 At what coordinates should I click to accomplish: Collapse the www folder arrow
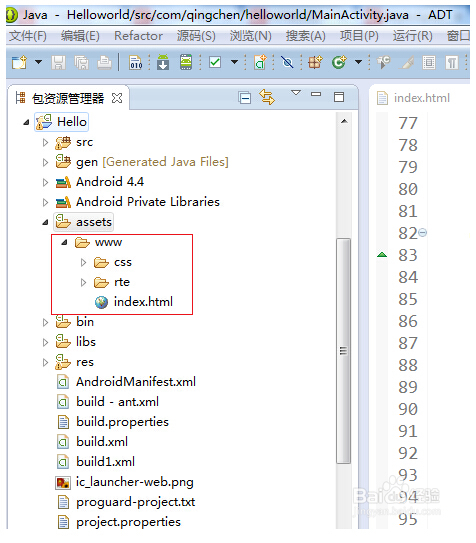64,242
